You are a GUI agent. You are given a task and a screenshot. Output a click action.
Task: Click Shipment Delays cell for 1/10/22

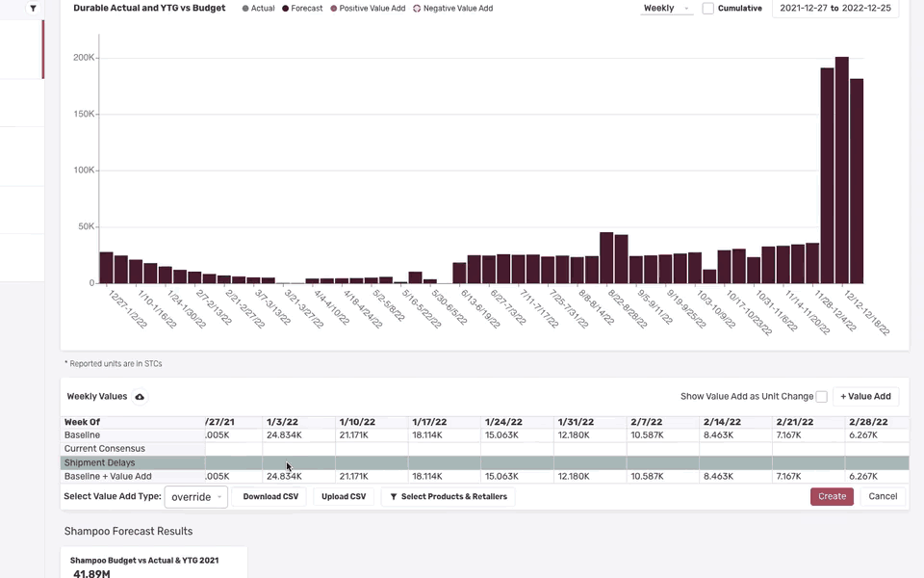coord(372,463)
